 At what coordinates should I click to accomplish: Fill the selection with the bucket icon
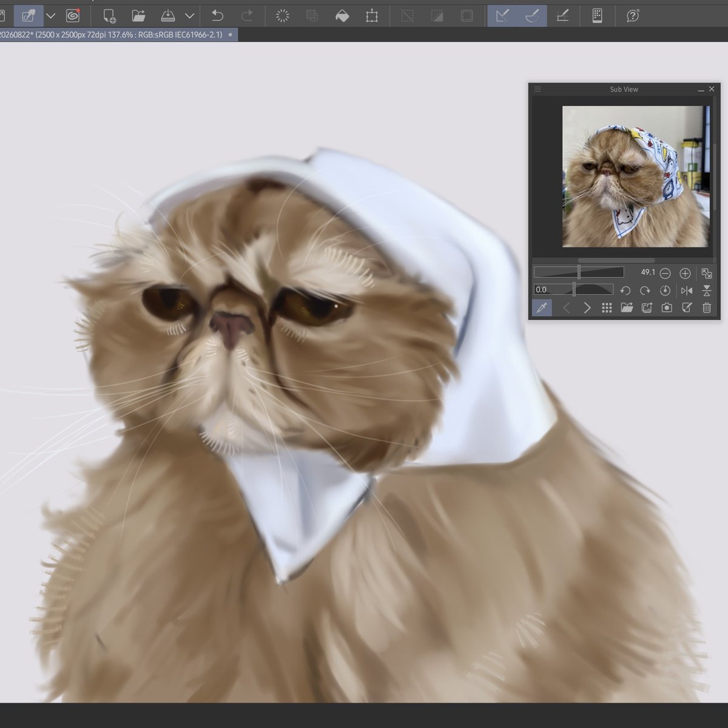342,16
